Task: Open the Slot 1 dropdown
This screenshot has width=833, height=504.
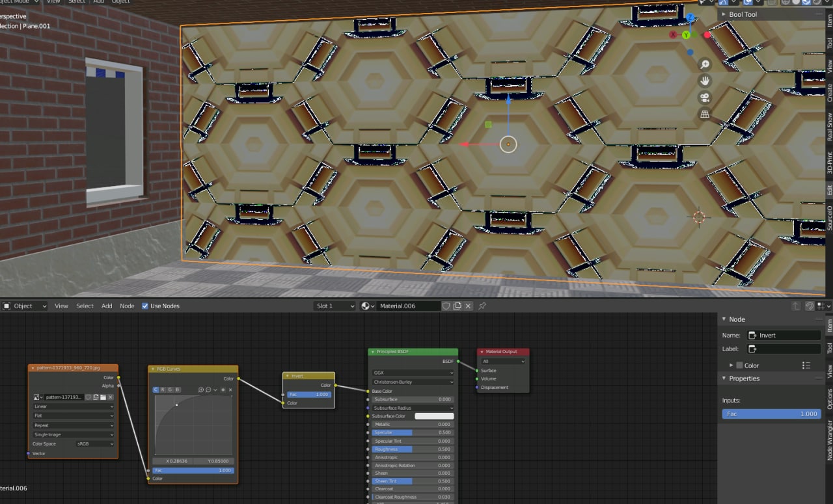Action: pos(335,306)
